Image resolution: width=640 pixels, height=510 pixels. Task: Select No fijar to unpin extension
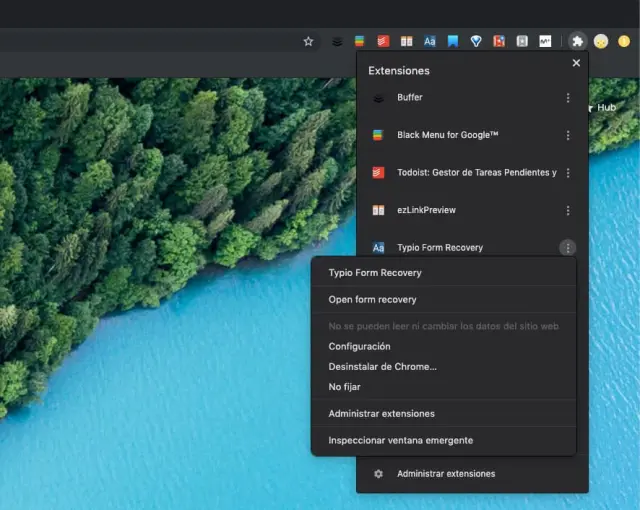444,387
